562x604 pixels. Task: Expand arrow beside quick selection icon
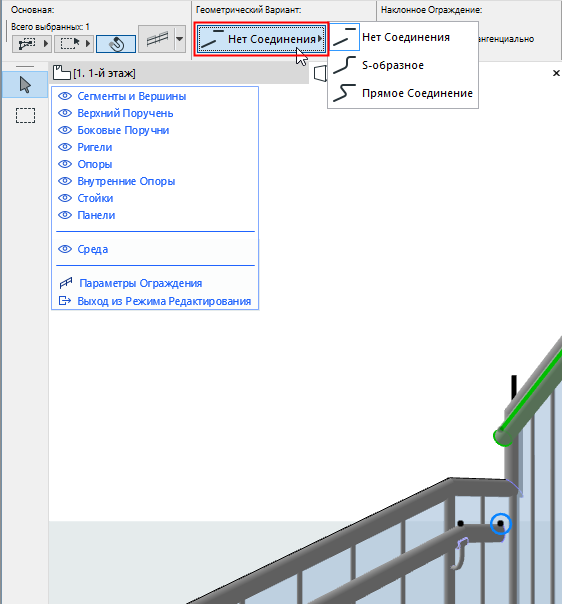(x=88, y=43)
